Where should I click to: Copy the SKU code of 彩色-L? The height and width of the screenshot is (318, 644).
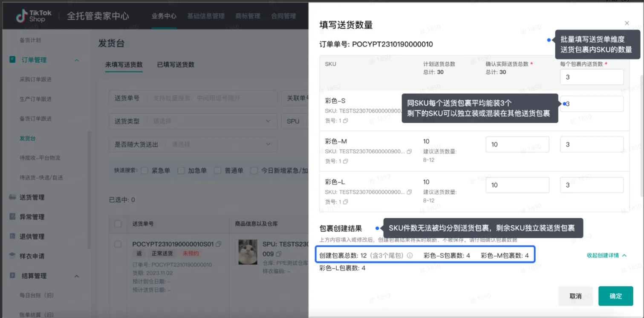click(x=409, y=192)
